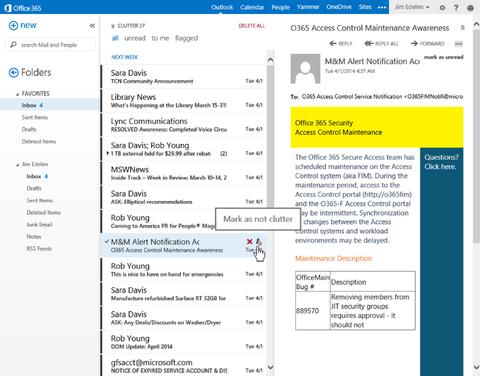Open Notes folder

click(34, 236)
